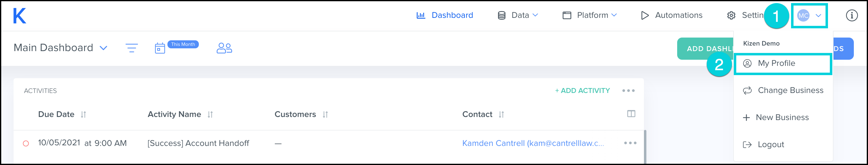This screenshot has height=165, width=868.
Task: Click the Settings gear icon
Action: pos(731,15)
